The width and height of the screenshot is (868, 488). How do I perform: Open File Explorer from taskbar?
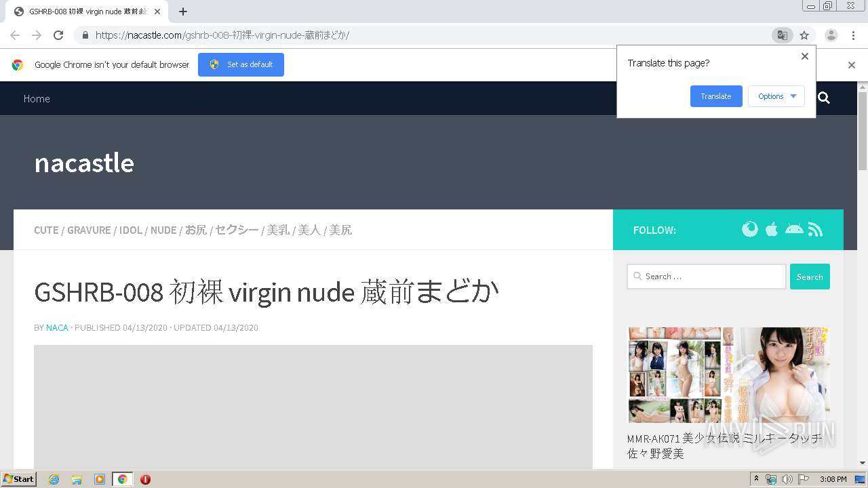[x=77, y=479]
